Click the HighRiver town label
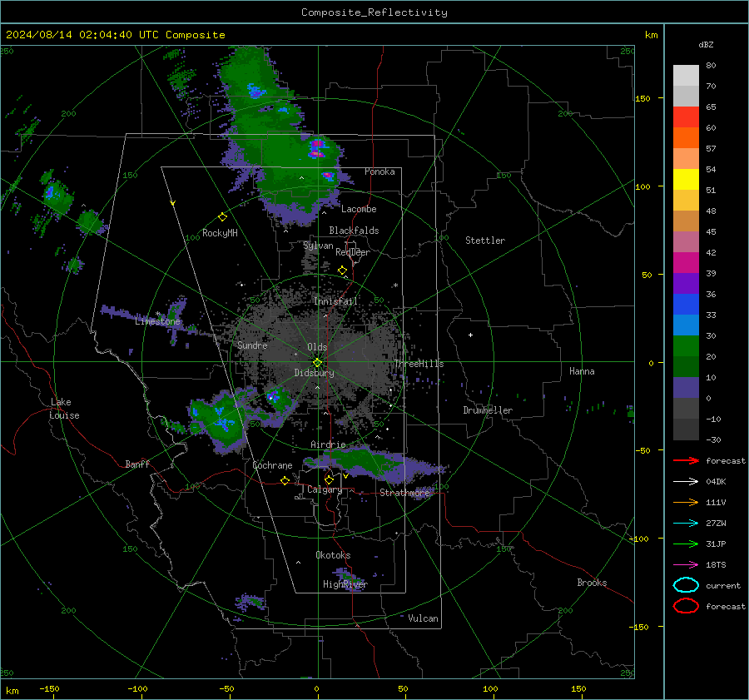Image resolution: width=749 pixels, height=700 pixels. click(x=345, y=584)
